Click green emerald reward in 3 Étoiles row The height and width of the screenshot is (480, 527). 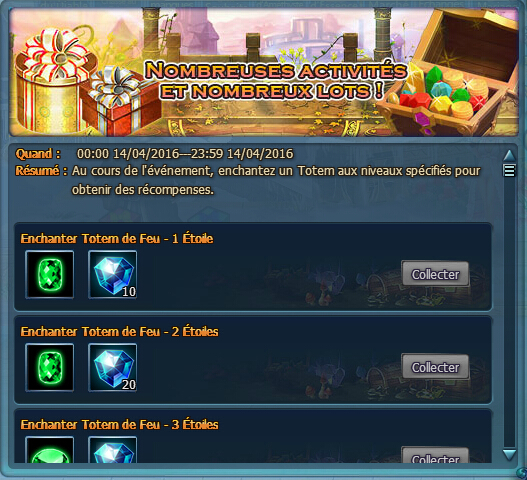[50, 449]
